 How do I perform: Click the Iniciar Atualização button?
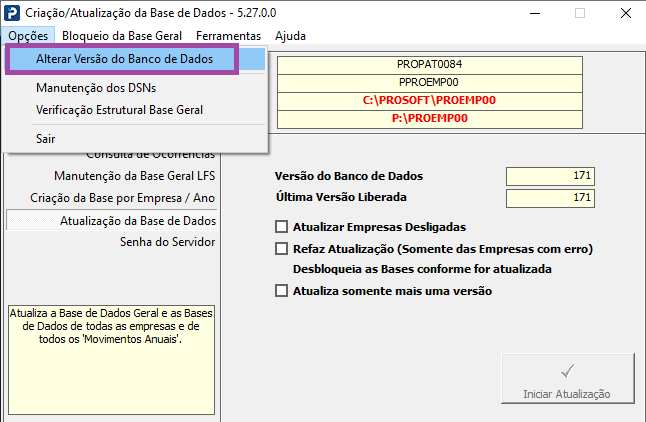(567, 378)
